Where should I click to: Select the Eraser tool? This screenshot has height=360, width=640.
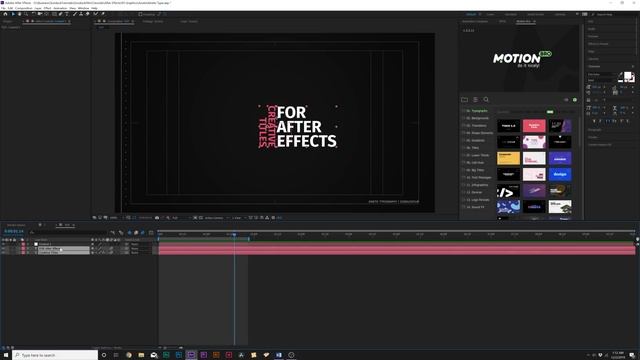[87, 14]
